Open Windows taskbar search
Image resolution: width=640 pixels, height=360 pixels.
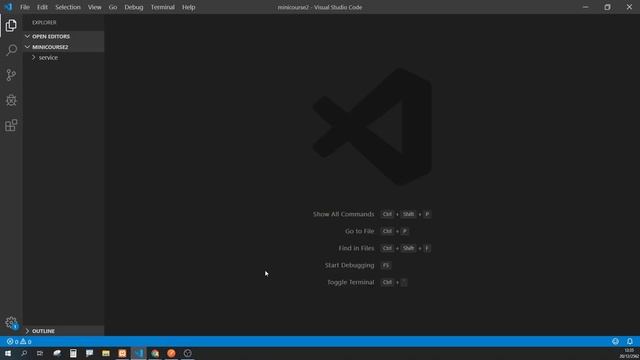point(24,353)
